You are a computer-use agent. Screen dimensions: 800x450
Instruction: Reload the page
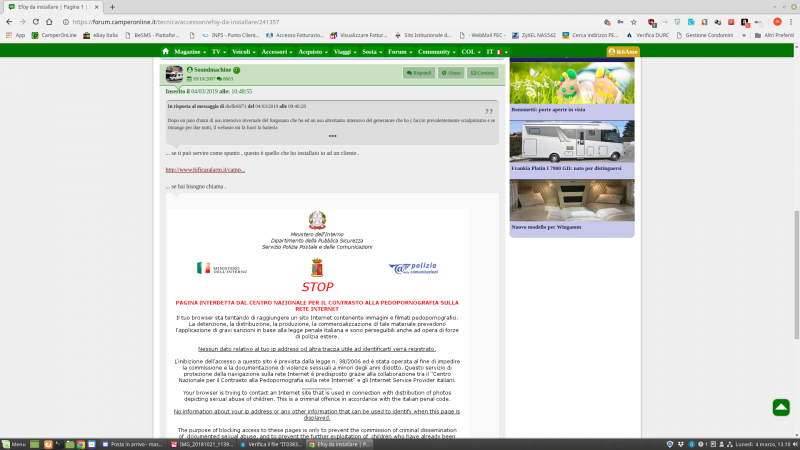36,22
